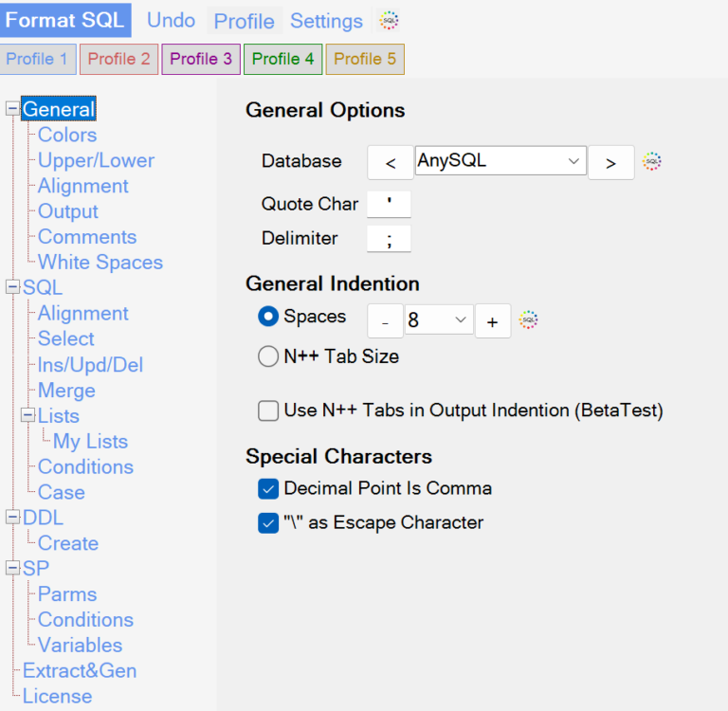The width and height of the screenshot is (728, 711).
Task: Click the SQL icon next to Database selector
Action: point(651,162)
